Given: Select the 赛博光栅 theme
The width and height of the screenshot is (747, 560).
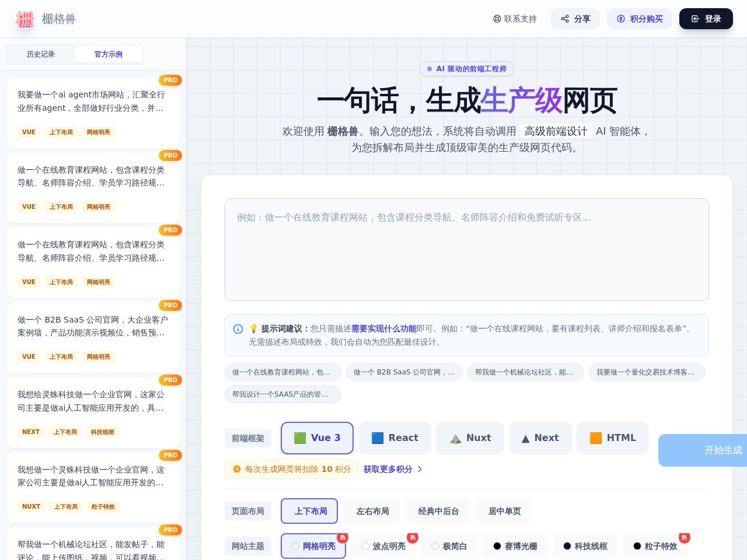Looking at the screenshot, I should click(515, 546).
